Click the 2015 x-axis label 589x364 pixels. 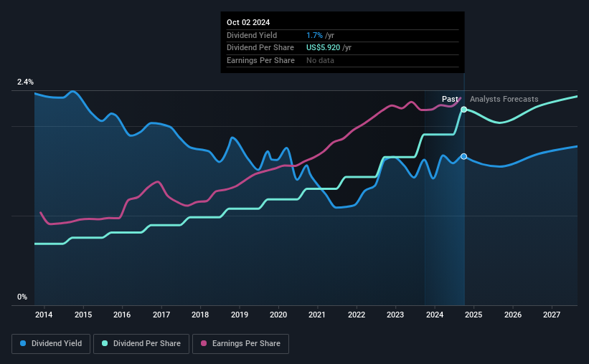[x=83, y=315]
